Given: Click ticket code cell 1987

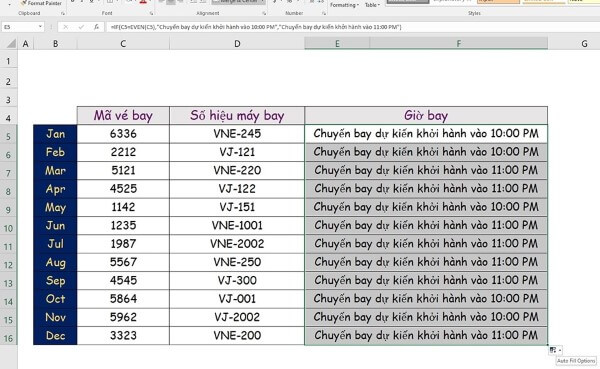Looking at the screenshot, I should click(x=123, y=244).
